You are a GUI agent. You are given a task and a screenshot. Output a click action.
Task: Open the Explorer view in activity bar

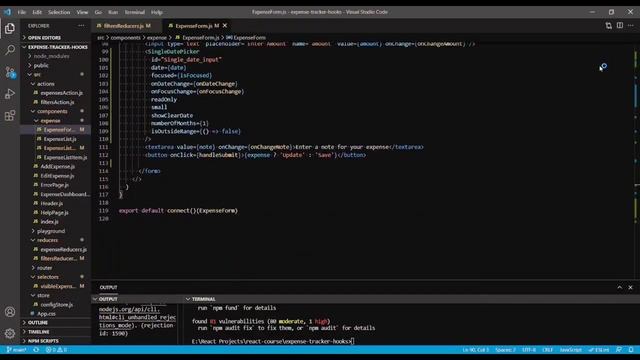pyautogui.click(x=10, y=28)
